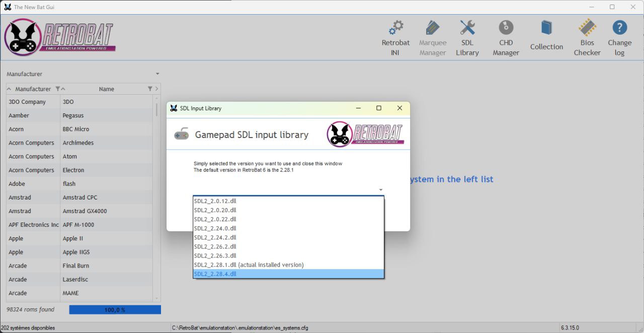Screen dimensions: 644x333
Task: Expand the Manufacturer grouping dropdown
Action: tap(157, 74)
